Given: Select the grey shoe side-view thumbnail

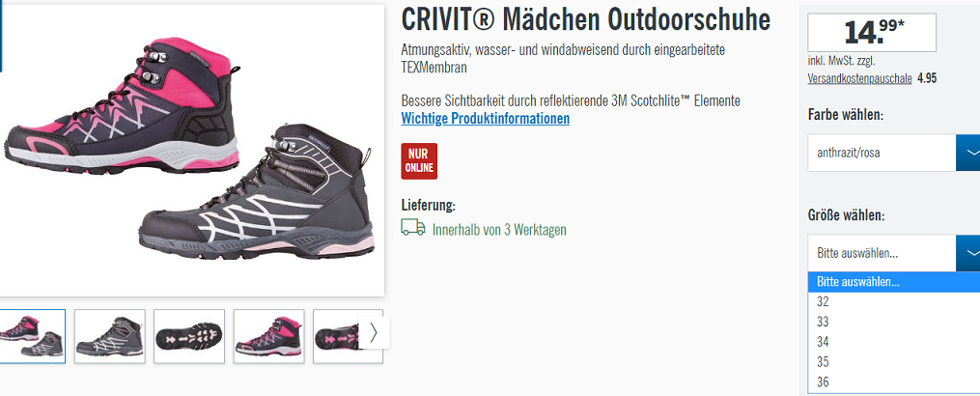Looking at the screenshot, I should (109, 336).
